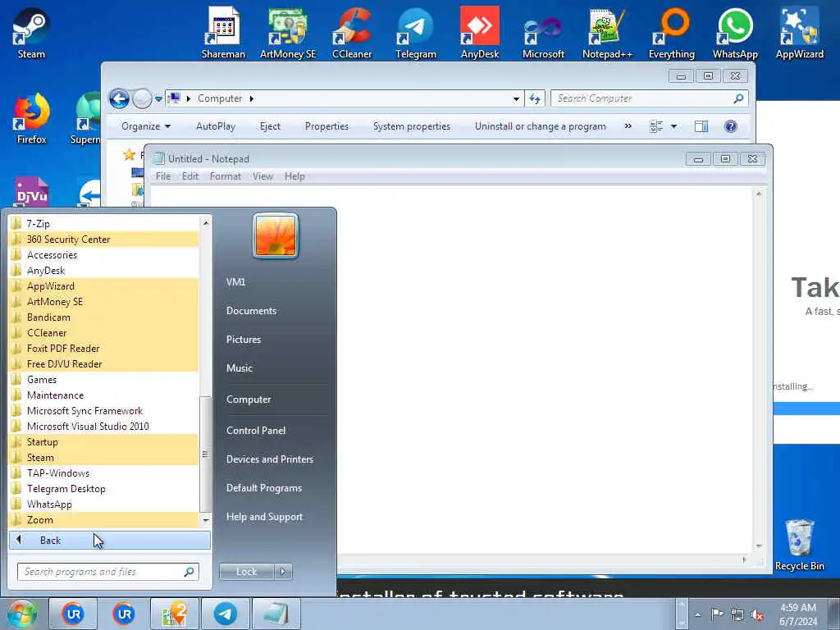Toggle the Explorer preview pane icon
Viewport: 840px width, 630px height.
coord(701,126)
